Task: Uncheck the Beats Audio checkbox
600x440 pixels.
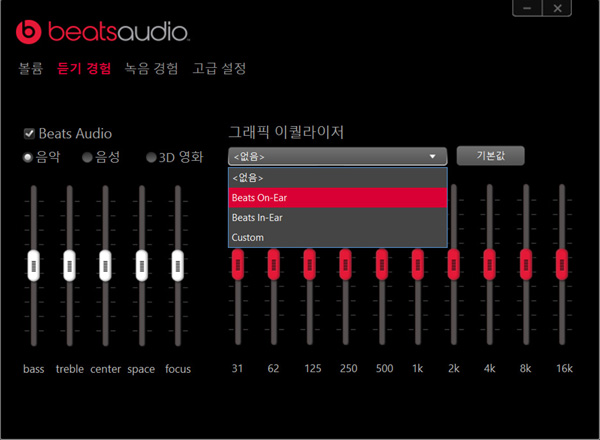Action: 29,134
